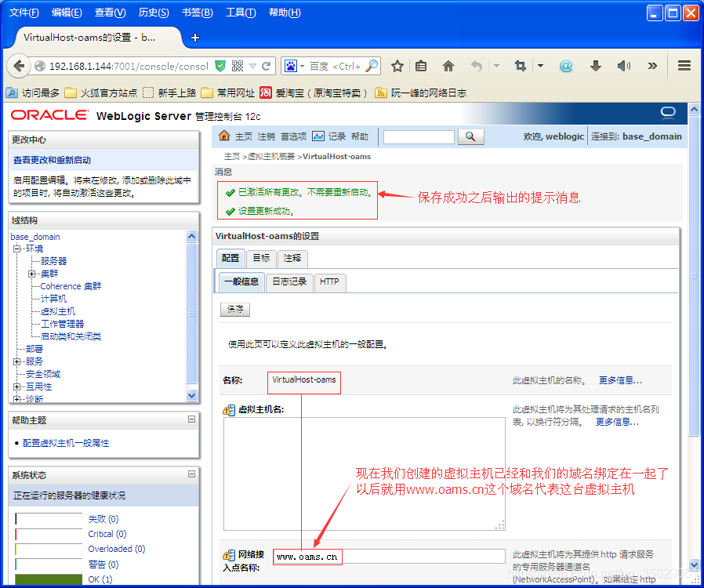This screenshot has width=704, height=588.
Task: Click the console home house icon
Action: 224,136
